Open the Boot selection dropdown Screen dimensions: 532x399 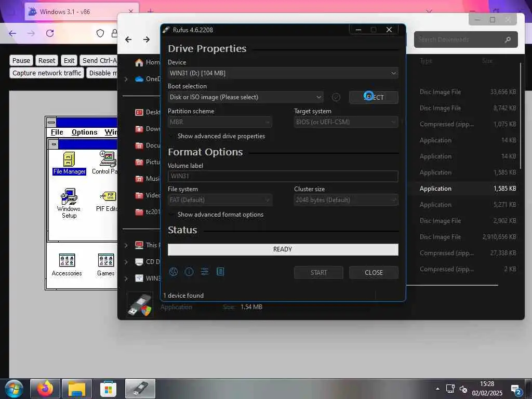coord(245,97)
